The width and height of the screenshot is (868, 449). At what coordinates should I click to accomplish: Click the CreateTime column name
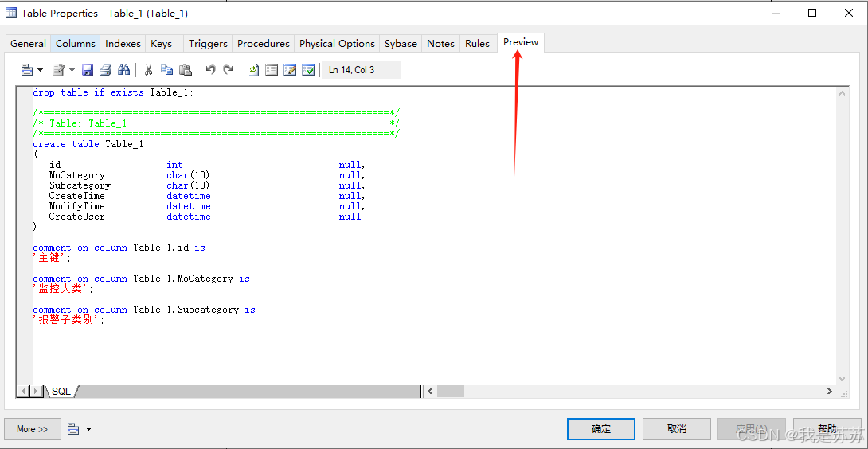[77, 196]
